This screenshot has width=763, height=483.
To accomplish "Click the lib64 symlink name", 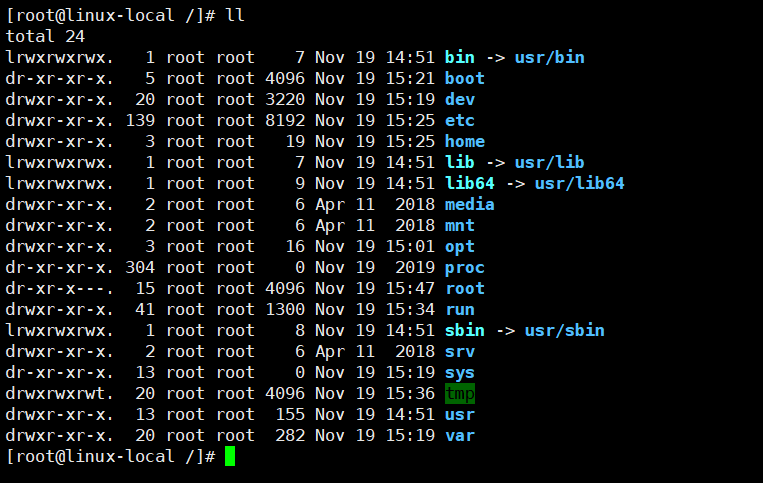I will [470, 183].
